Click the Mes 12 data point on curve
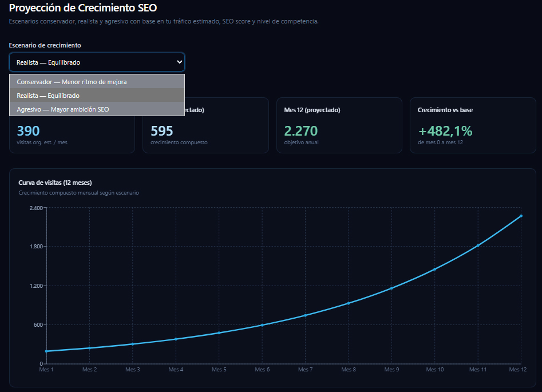The height and width of the screenshot is (392, 542). click(x=521, y=216)
